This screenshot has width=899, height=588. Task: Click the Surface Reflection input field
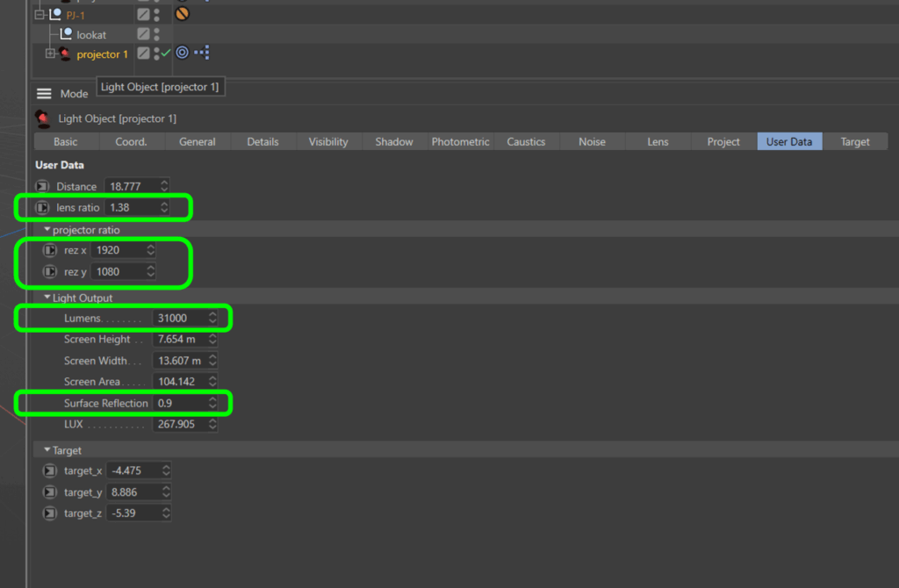[x=178, y=403]
